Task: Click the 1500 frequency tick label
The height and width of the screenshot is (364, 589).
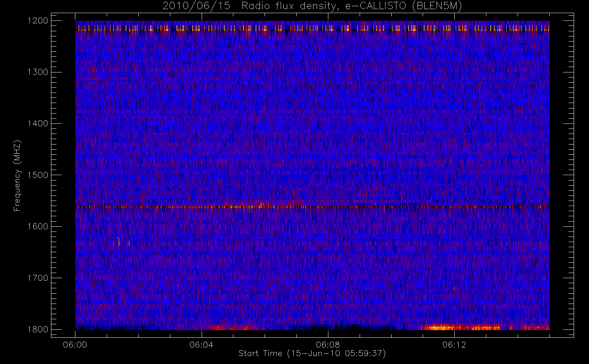Action: (x=38, y=175)
